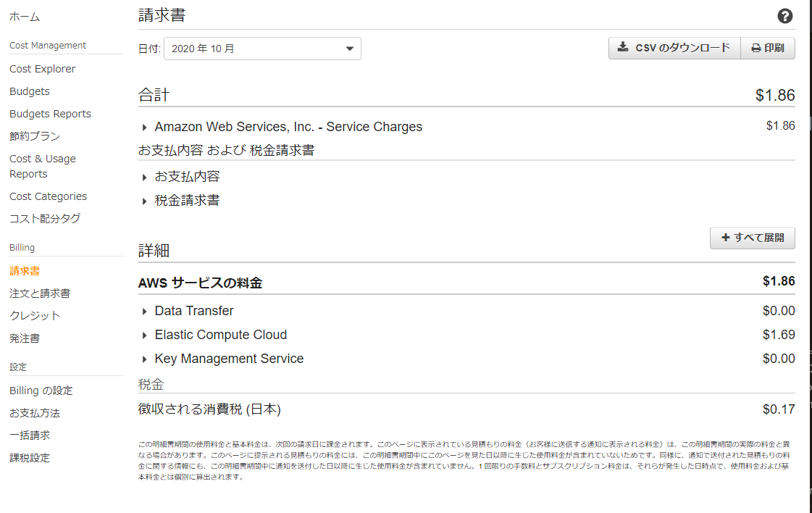Viewport: 812px width, 513px height.
Task: Open 注文と請求書 in the sidebar
Action: point(40,293)
